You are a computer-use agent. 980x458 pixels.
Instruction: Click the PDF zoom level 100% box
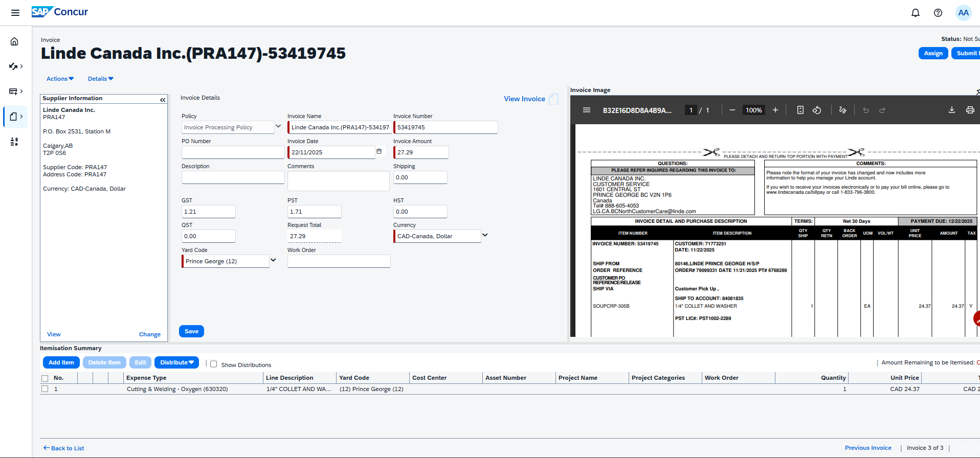(753, 110)
